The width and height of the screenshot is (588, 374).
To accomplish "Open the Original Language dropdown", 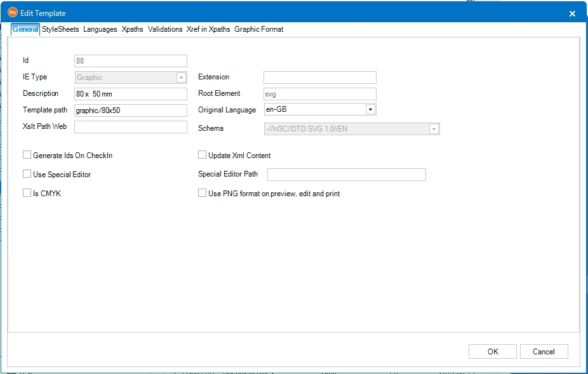I will pyautogui.click(x=370, y=110).
